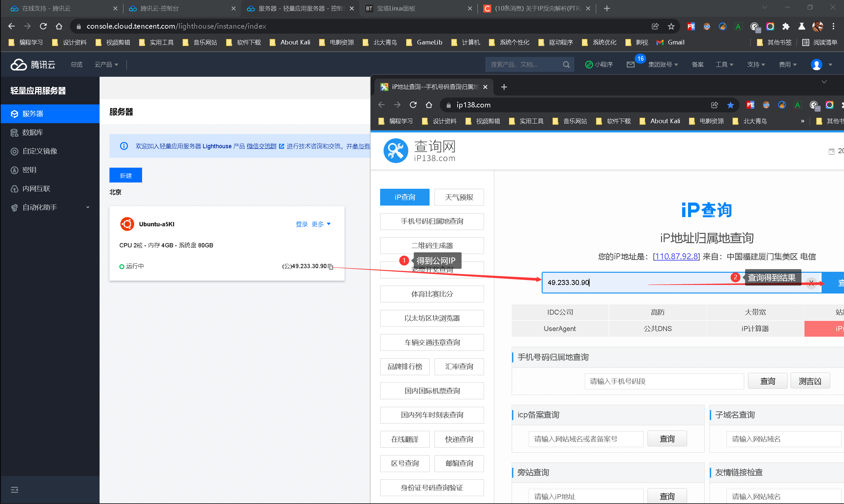Open the Extensions puzzle icon in main browser
Screen dimensions: 844x504
(786, 26)
